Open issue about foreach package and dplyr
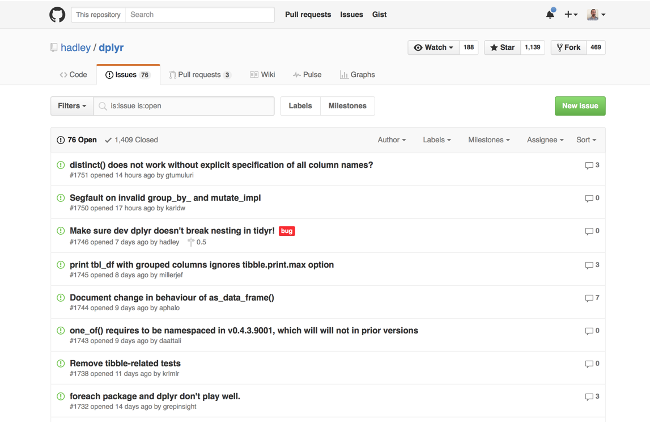 (x=155, y=396)
